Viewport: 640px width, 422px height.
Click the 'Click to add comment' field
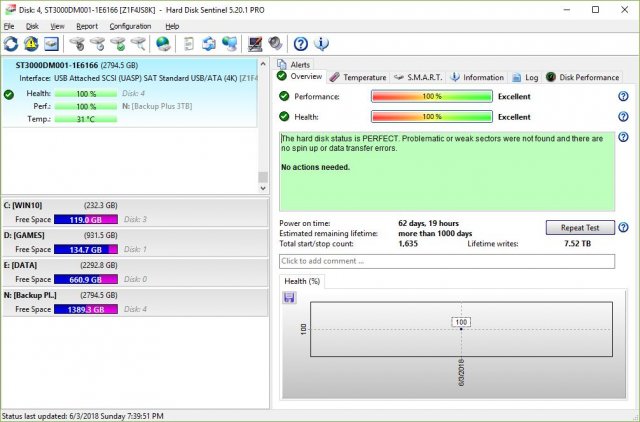coord(447,261)
